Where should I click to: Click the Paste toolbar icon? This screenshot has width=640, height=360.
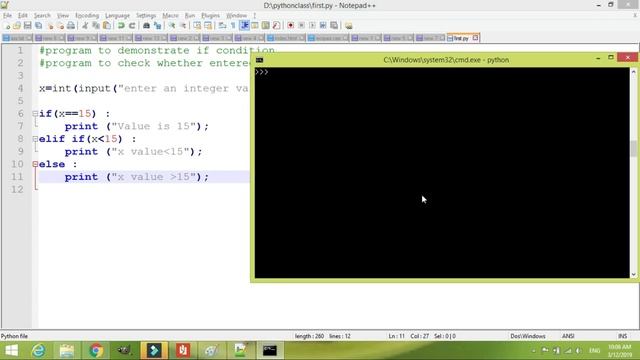pyautogui.click(x=107, y=26)
